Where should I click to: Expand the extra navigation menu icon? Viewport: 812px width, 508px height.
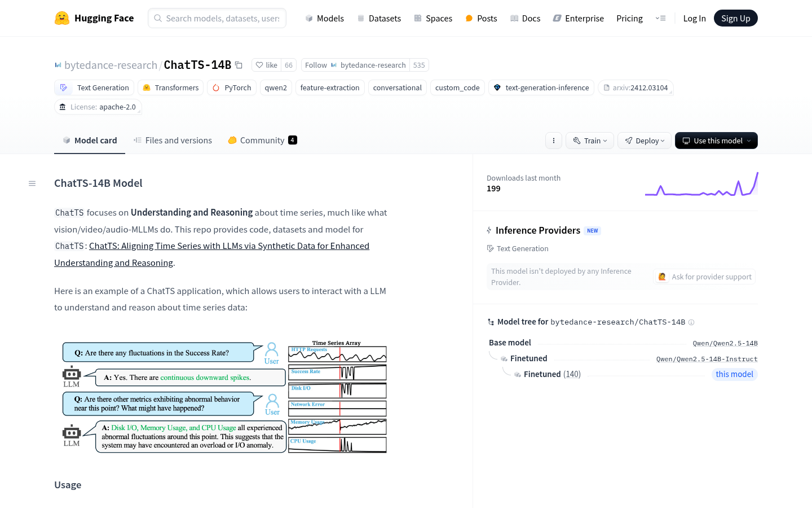coord(660,18)
